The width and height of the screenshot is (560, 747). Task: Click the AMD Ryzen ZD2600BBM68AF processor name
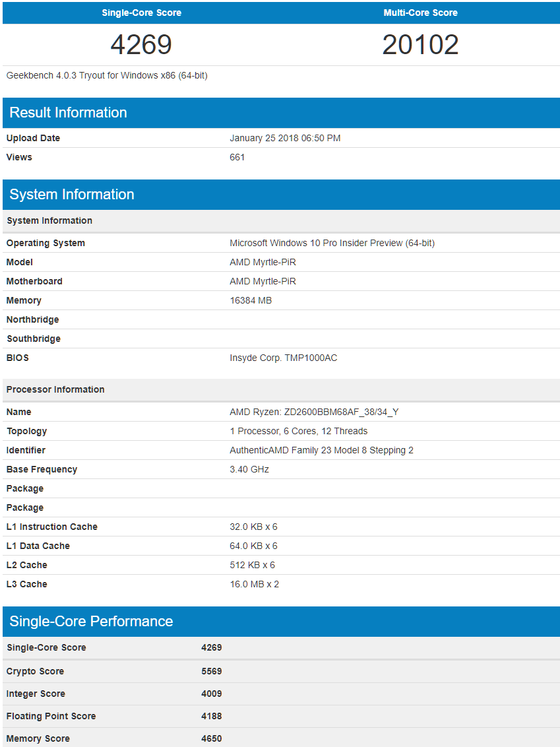[x=314, y=412]
